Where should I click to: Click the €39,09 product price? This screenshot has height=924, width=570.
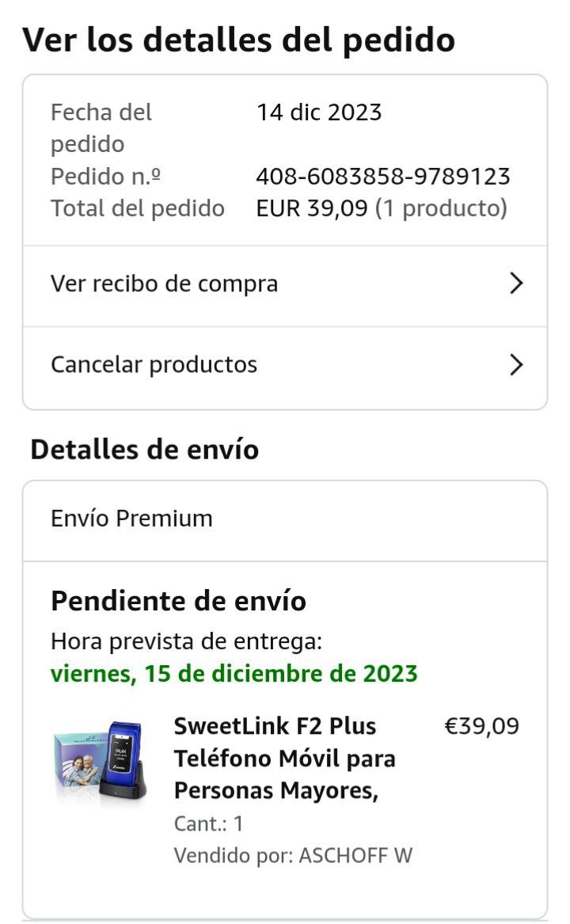(481, 726)
